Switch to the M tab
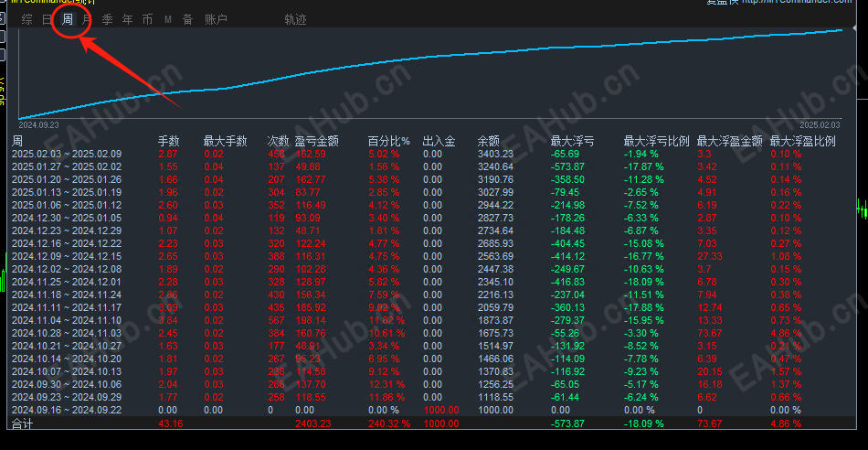This screenshot has width=868, height=450. click(168, 20)
